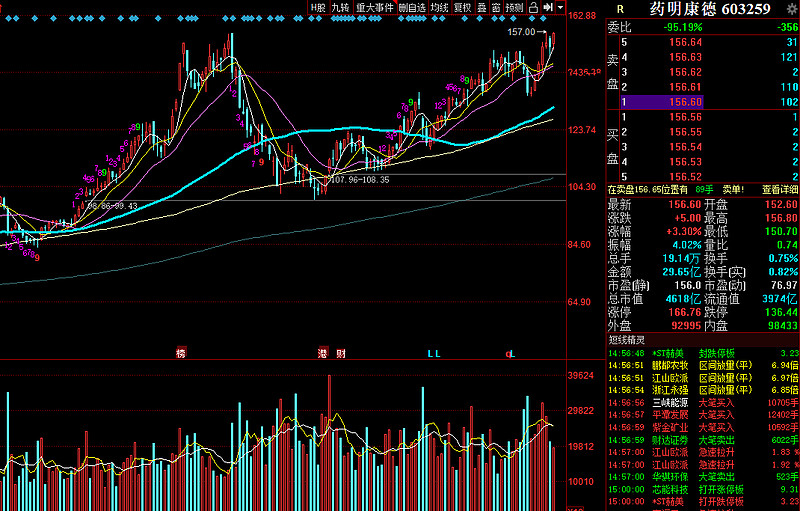Select the 财达证券 大笔卖出 row
The width and height of the screenshot is (800, 511).
703,440
